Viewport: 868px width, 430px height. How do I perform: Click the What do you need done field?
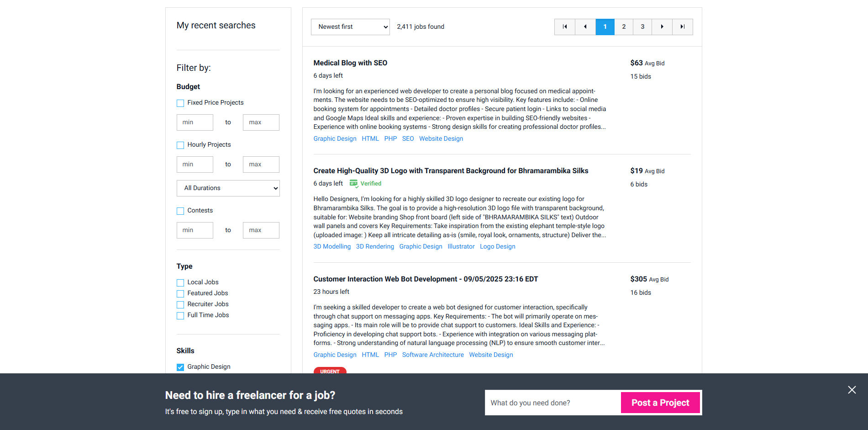pos(552,402)
